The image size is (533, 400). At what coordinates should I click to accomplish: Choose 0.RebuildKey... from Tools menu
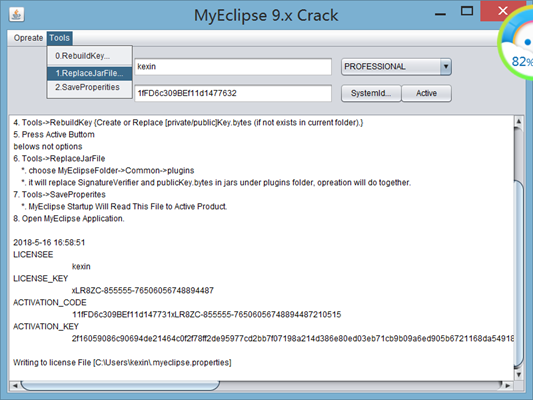[x=89, y=56]
